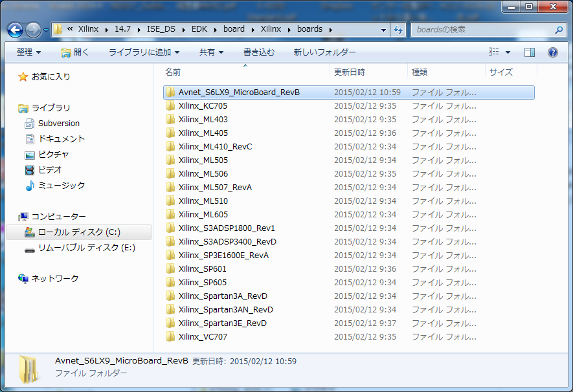The image size is (573, 392).
Task: Click the Avnet_S6LX9_MicroBoard_RevB folder icon
Action: [170, 93]
